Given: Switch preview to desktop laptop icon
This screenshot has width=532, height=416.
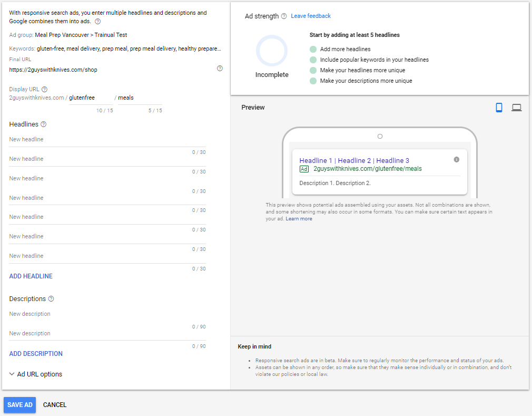Looking at the screenshot, I should 516,108.
